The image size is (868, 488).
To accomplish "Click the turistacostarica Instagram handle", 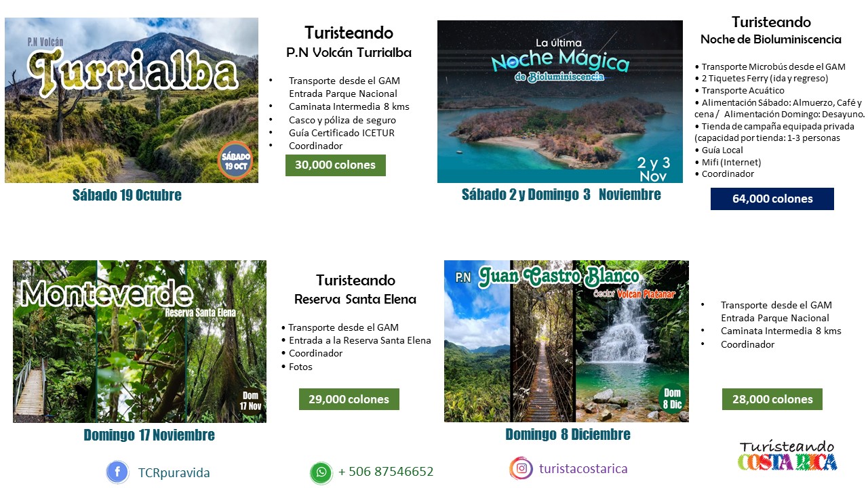I will [583, 468].
